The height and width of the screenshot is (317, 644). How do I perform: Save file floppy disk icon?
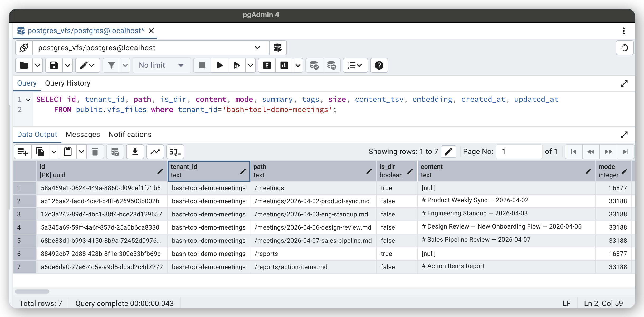coord(54,65)
